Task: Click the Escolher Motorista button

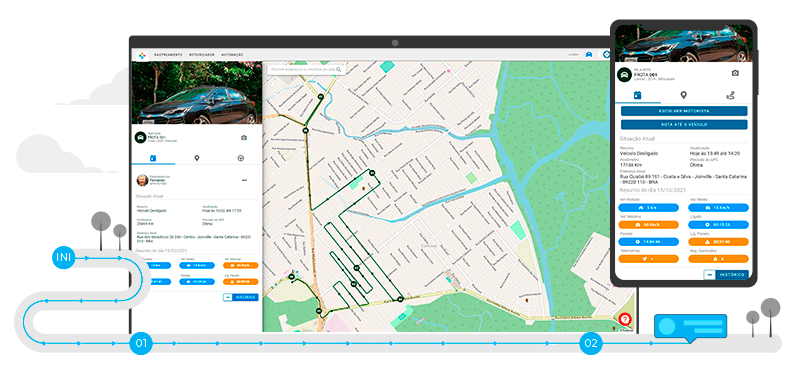Action: coord(684,111)
